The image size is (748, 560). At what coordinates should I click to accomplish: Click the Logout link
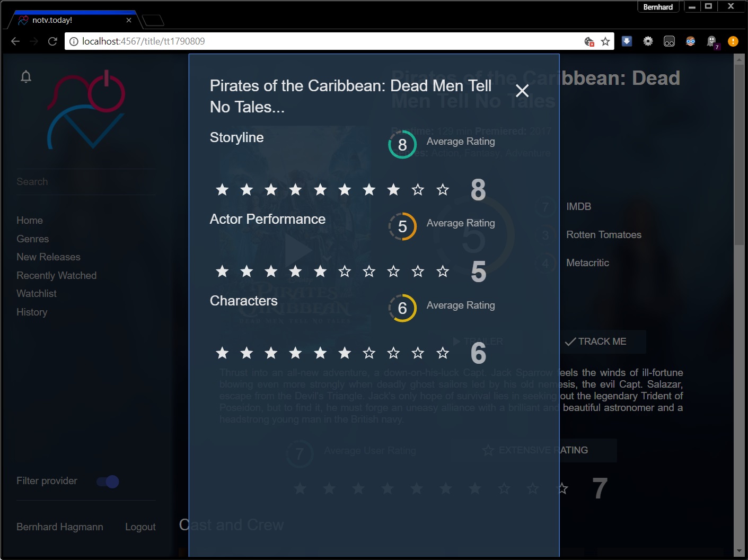pyautogui.click(x=140, y=527)
